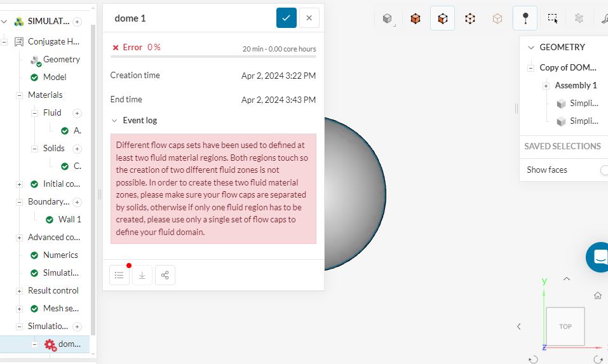
Task: Select the orange solid cube view icon
Action: click(415, 18)
